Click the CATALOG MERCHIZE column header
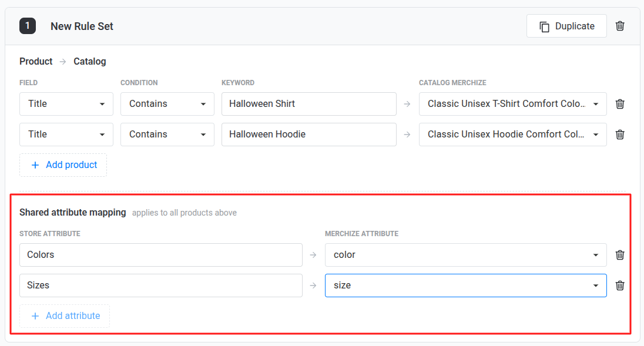Image resolution: width=644 pixels, height=346 pixels. click(x=452, y=82)
